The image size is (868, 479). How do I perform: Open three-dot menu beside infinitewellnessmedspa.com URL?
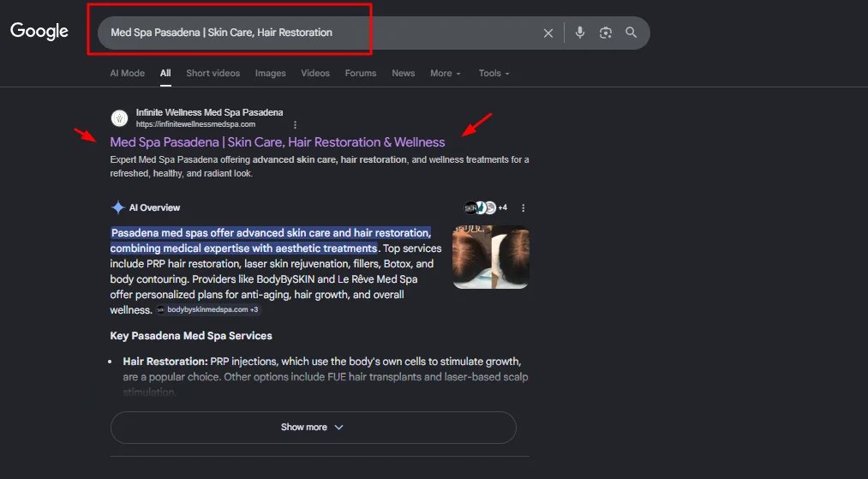(x=295, y=124)
